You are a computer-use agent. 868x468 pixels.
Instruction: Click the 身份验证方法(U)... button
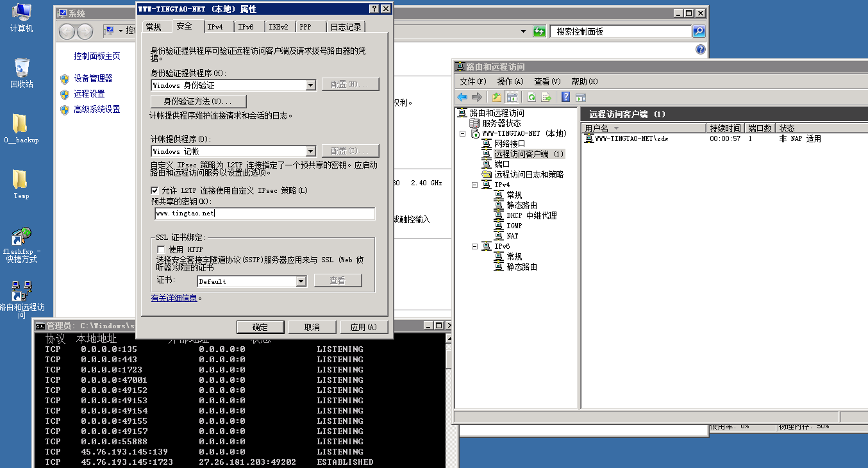coord(198,101)
